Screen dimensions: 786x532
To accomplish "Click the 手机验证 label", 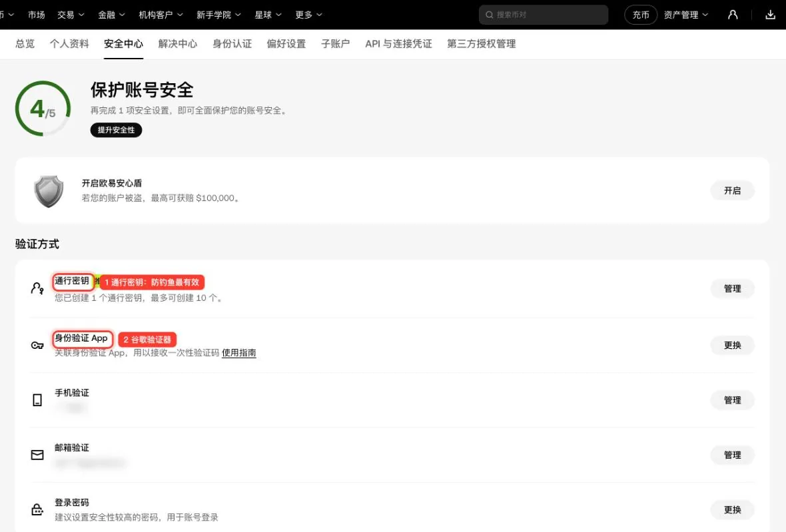I will [x=72, y=393].
